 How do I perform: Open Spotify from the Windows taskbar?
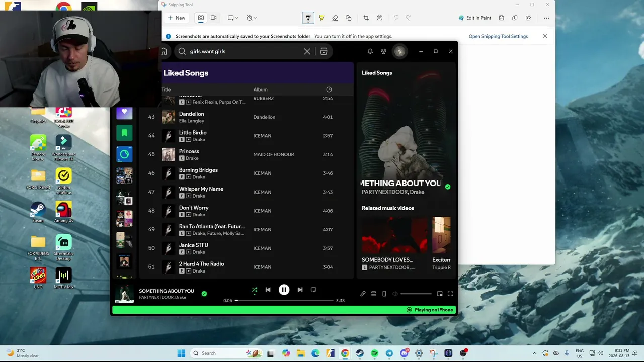click(374, 353)
